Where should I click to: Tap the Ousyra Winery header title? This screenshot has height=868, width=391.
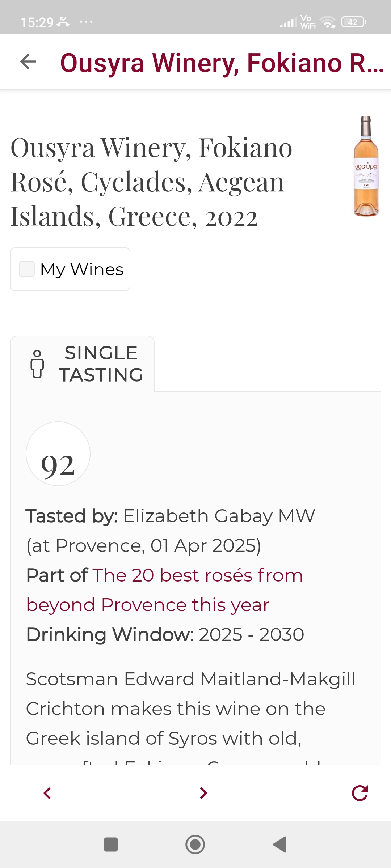point(222,63)
